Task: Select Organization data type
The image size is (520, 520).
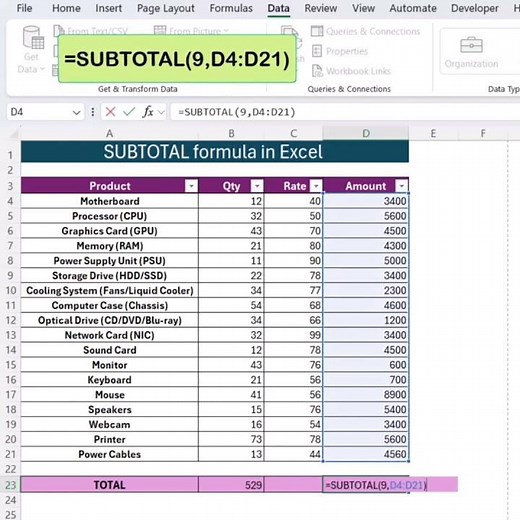Action: pyautogui.click(x=471, y=52)
